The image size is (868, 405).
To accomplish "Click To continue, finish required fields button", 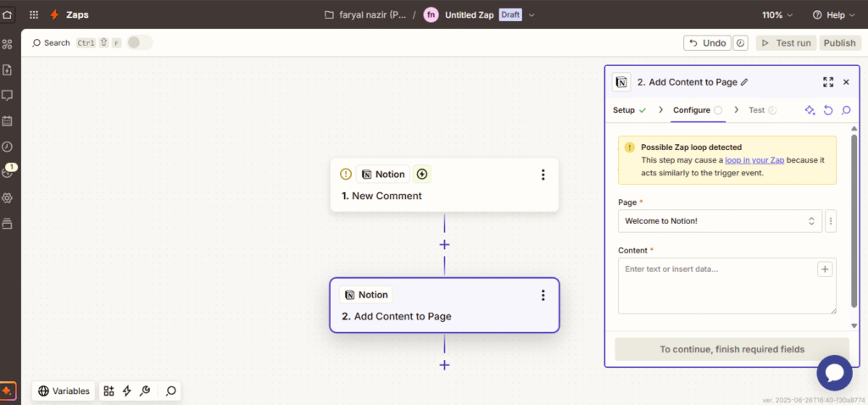I will pos(732,349).
